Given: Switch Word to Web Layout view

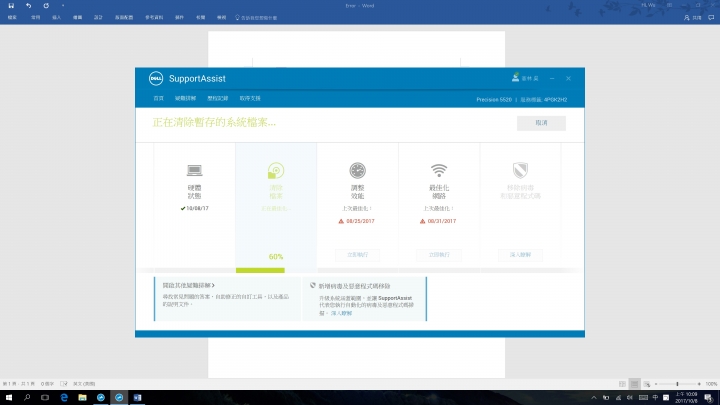Looking at the screenshot, I should [x=647, y=384].
